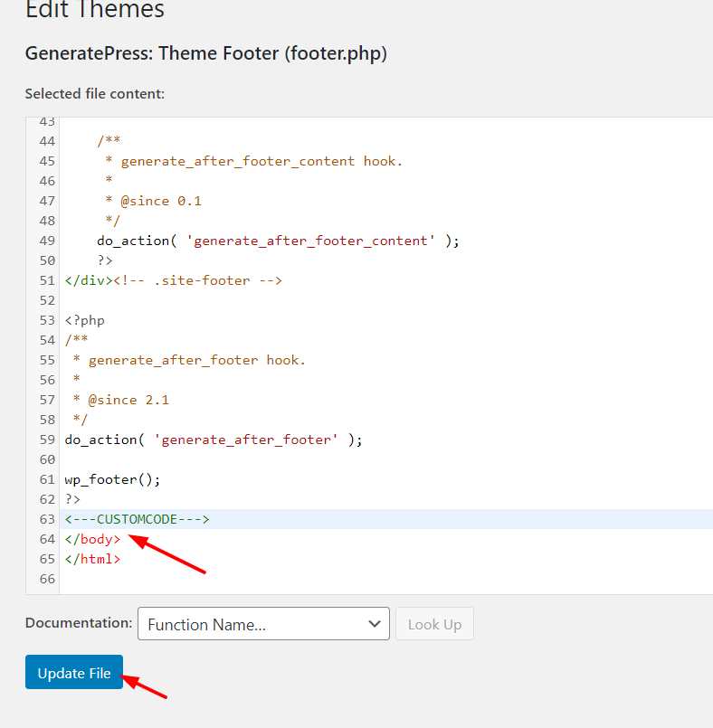
Task: Click the /** comment opener on line 44
Action: [x=109, y=140]
